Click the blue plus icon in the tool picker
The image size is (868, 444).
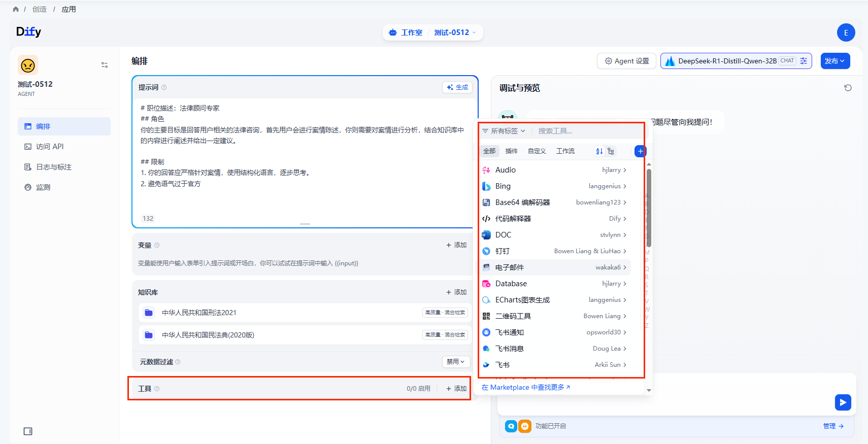coord(640,151)
